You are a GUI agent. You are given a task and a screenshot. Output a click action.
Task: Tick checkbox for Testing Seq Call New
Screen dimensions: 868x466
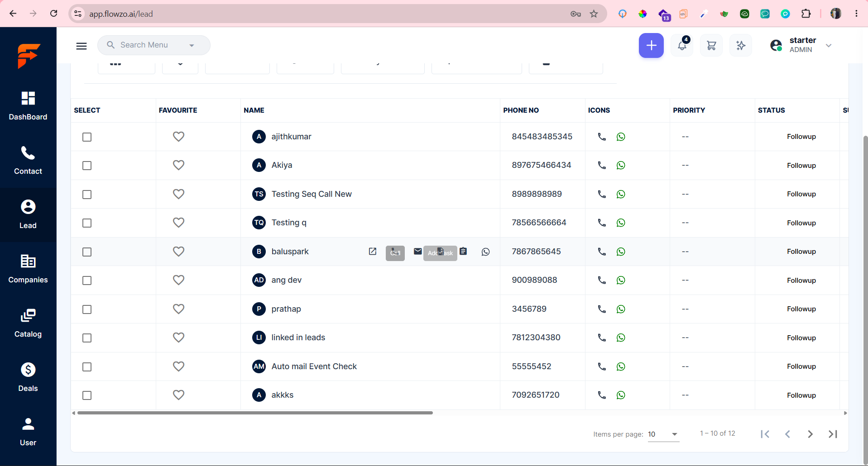[87, 195]
